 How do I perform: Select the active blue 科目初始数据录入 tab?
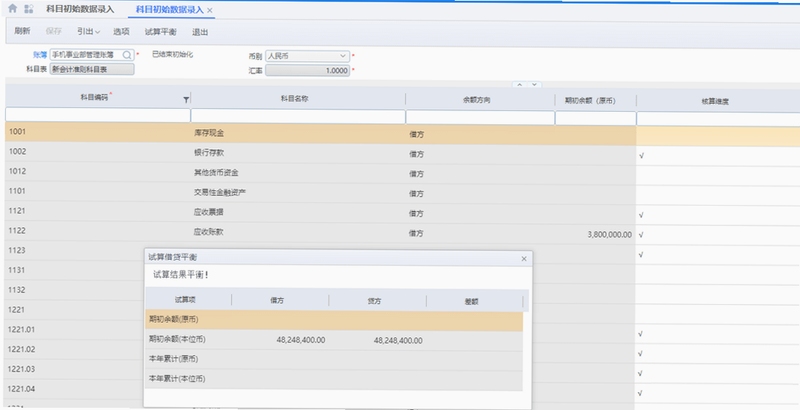tap(169, 10)
